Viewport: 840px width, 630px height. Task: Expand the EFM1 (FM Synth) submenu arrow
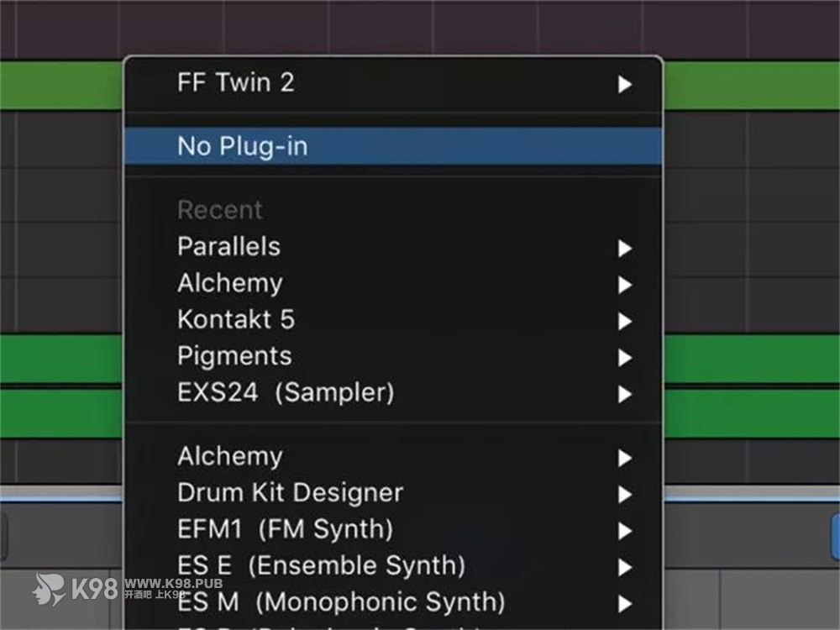pos(625,531)
